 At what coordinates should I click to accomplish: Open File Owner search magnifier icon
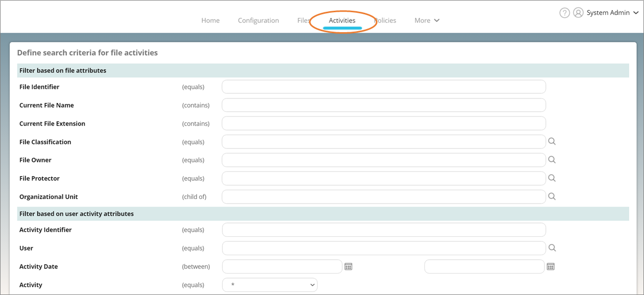[552, 160]
